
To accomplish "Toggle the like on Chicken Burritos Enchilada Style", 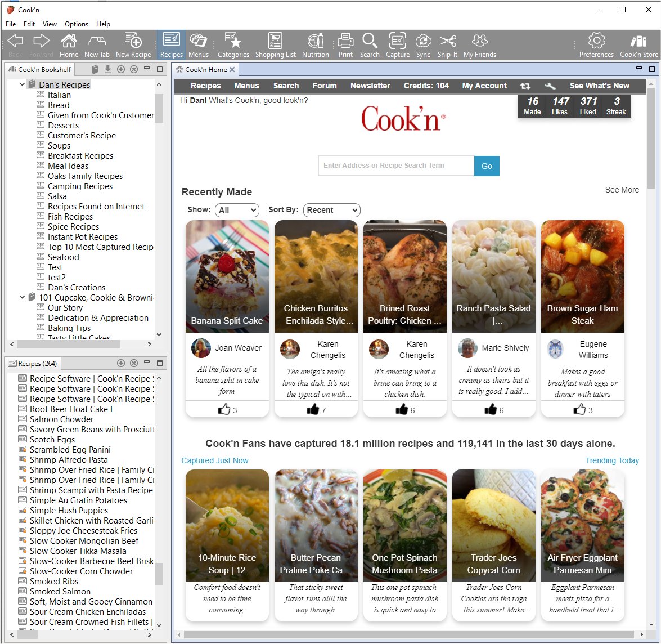I will (x=313, y=409).
